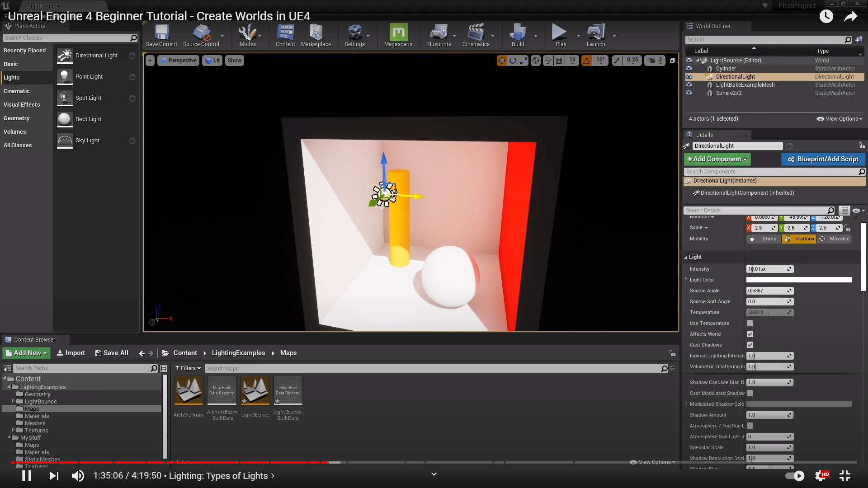
Task: Open the Perspective viewport dropdown
Action: tap(179, 61)
